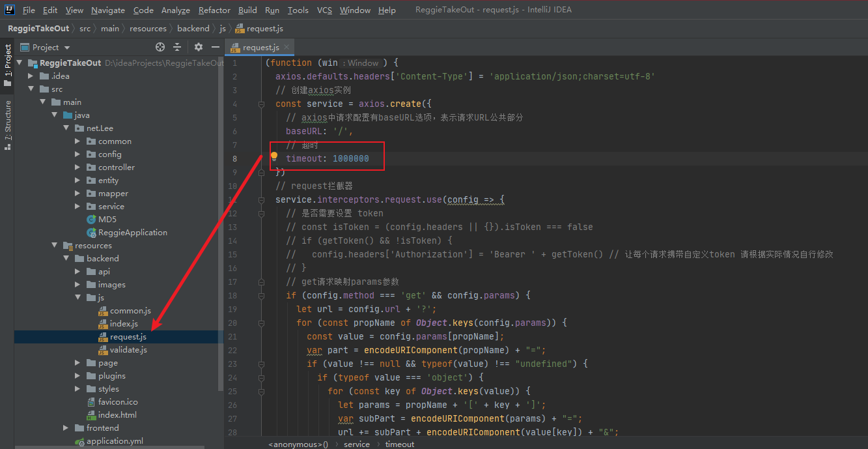
Task: Click the fold toggle on line 11
Action: [x=261, y=200]
